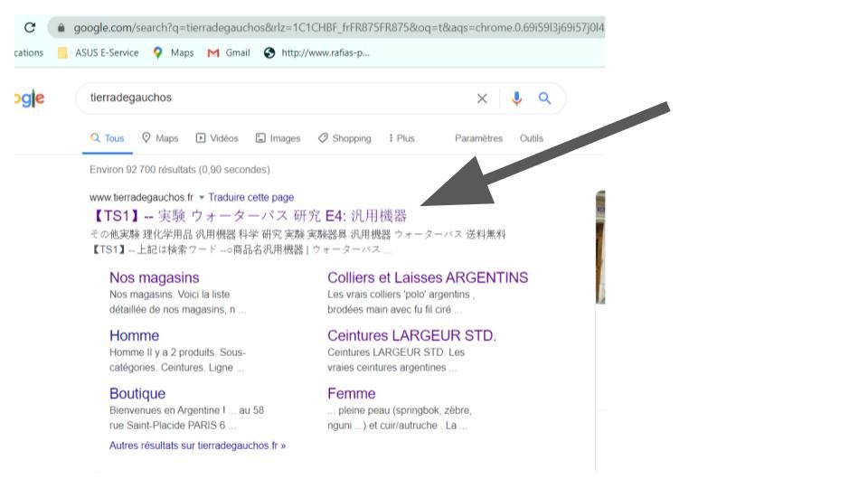Open the Gmail bookmark

(229, 52)
